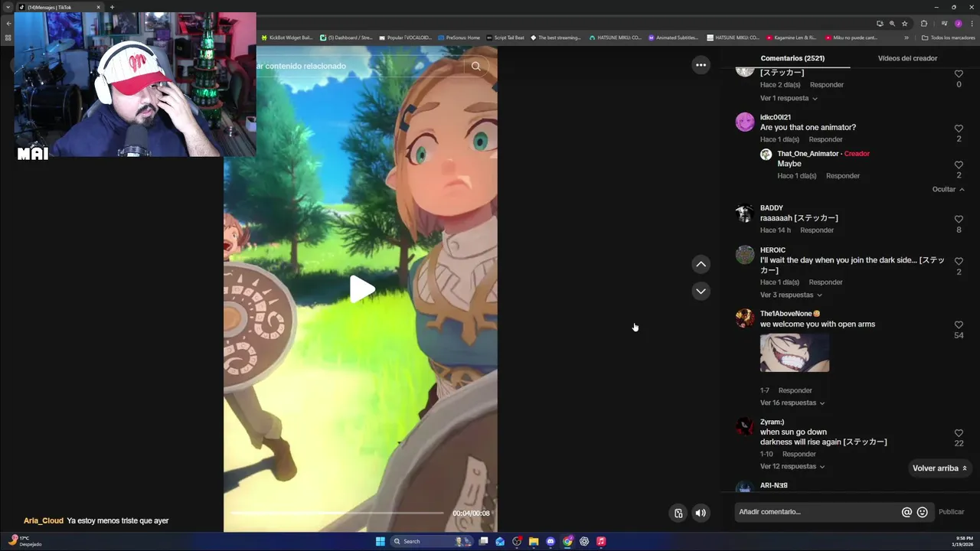Open the browser tab search dropdown
The height and width of the screenshot is (551, 980).
[8, 7]
